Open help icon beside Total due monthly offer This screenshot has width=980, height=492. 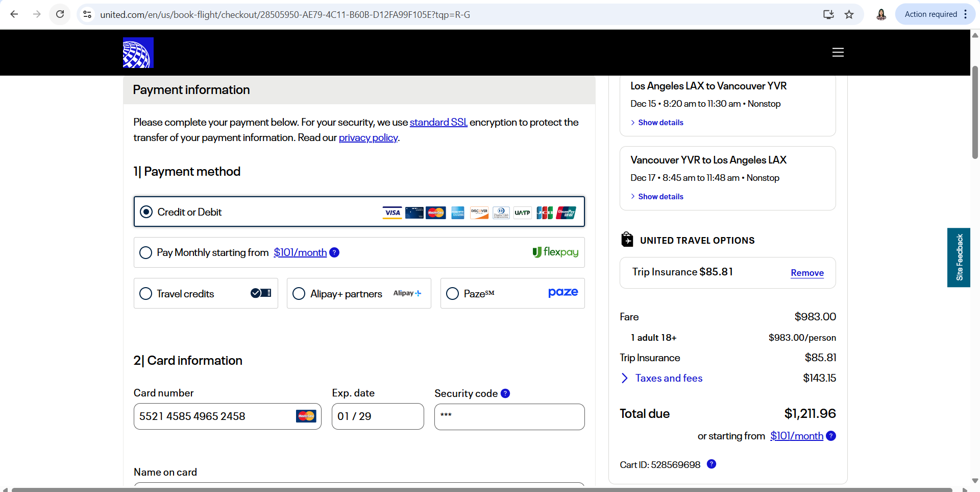tap(831, 436)
